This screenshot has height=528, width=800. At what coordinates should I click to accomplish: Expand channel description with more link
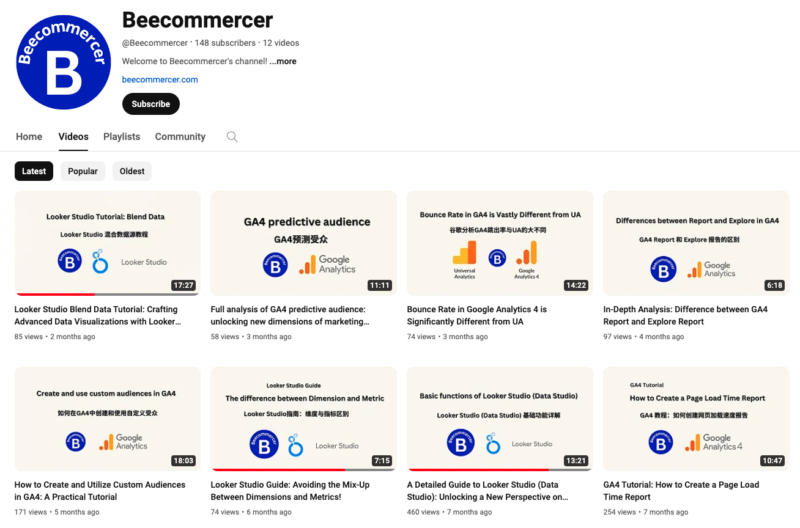coord(282,61)
